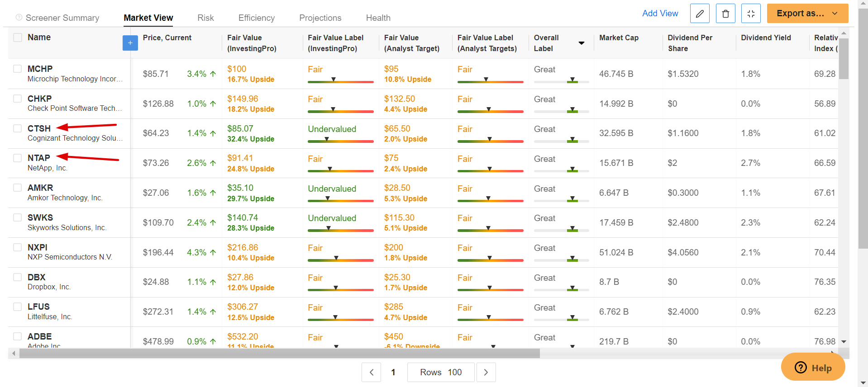Click Market Cap column header

coord(619,38)
